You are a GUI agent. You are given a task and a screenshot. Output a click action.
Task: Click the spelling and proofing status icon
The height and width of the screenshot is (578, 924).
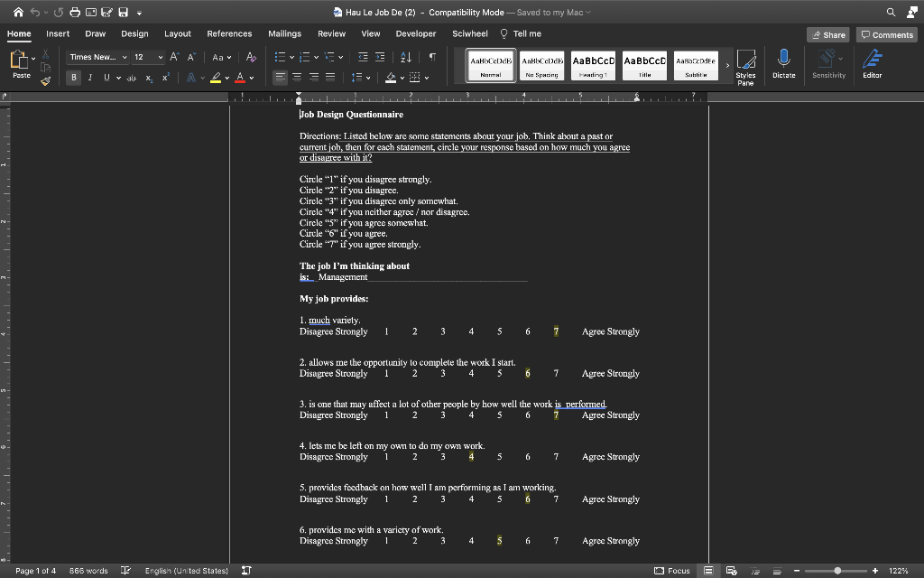(x=125, y=571)
